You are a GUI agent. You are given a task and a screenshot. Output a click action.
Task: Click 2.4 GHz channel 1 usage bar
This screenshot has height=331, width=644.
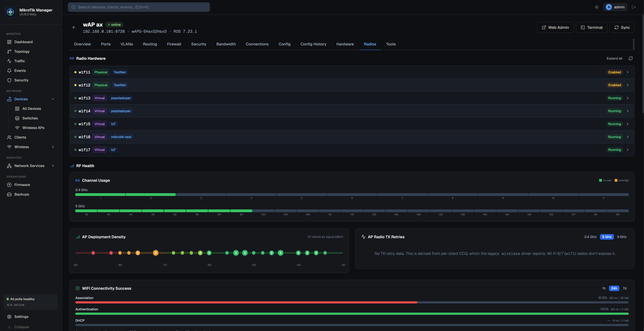pos(100,195)
